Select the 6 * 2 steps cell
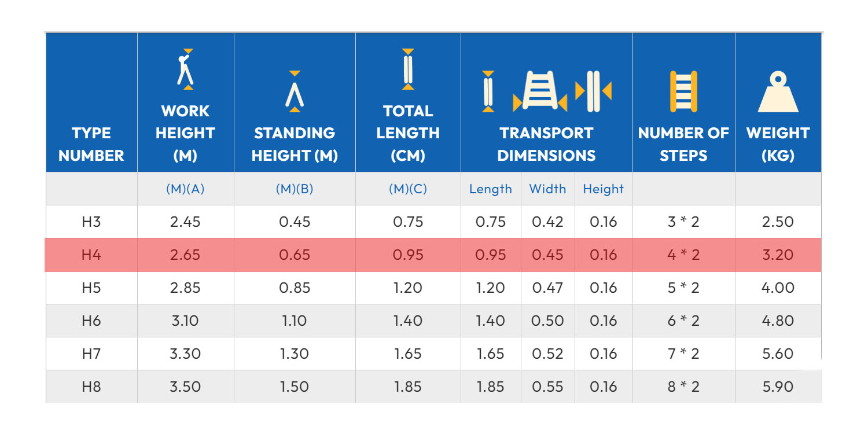 tap(683, 321)
